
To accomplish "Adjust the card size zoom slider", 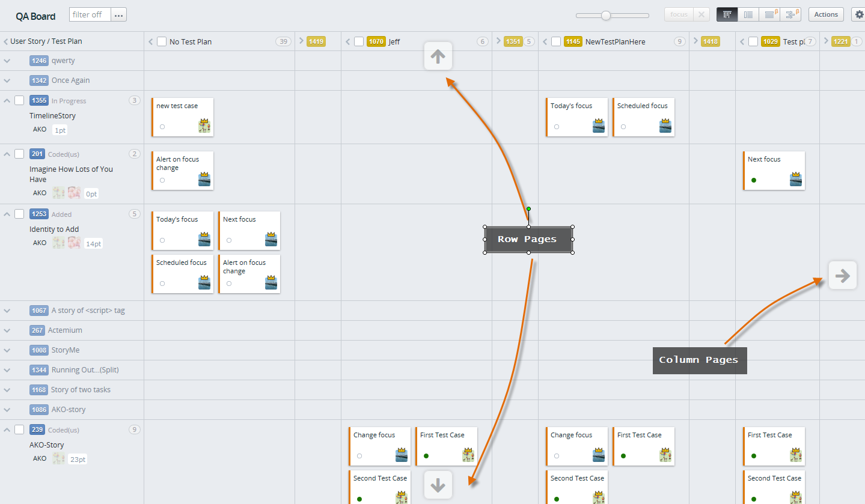I will [606, 16].
